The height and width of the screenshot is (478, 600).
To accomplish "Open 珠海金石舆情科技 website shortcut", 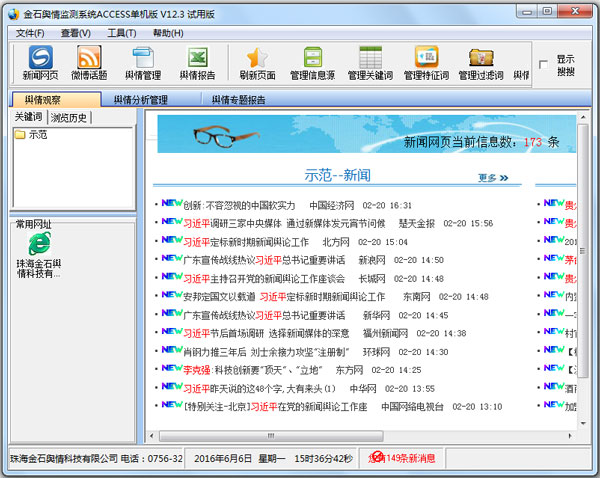I will (39, 255).
